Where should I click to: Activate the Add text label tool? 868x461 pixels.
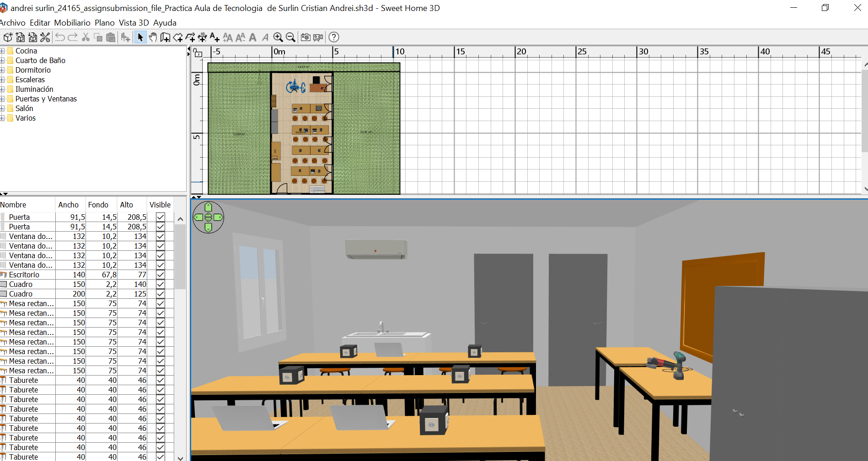214,37
